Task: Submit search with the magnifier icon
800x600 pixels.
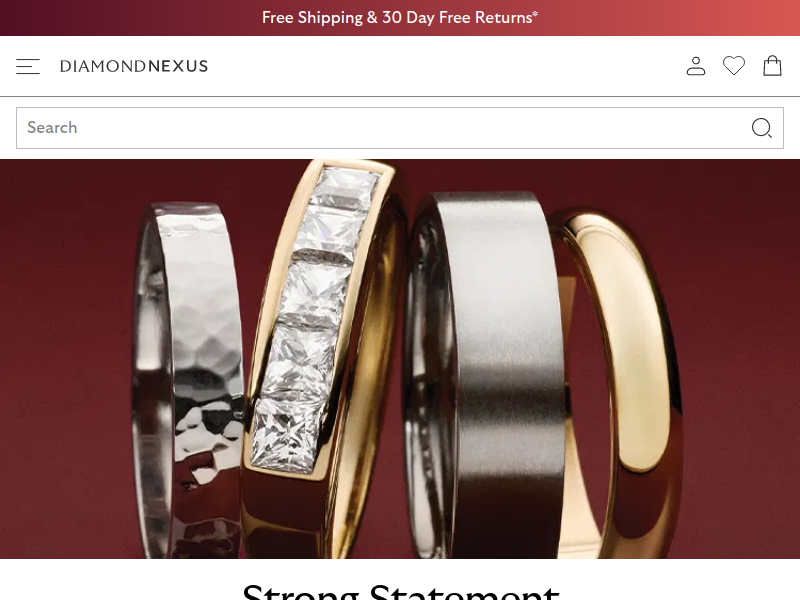Action: [x=762, y=128]
